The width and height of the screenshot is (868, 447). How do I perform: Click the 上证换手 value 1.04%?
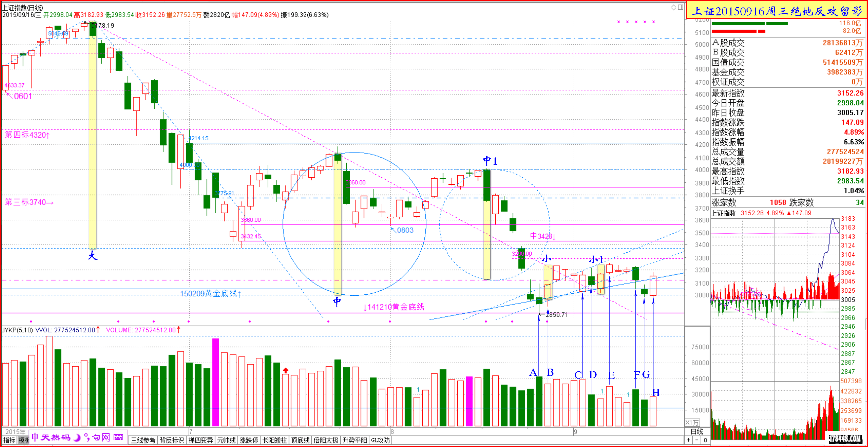click(x=854, y=191)
